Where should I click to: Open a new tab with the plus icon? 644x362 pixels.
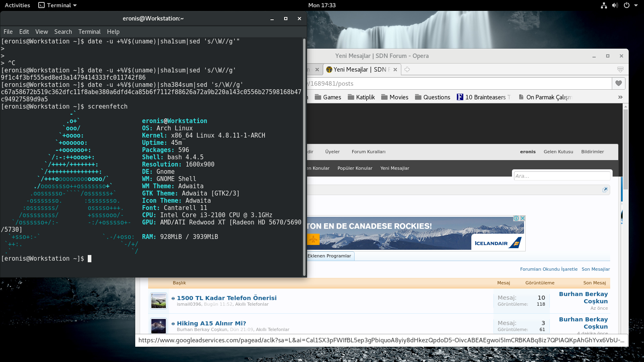point(407,70)
